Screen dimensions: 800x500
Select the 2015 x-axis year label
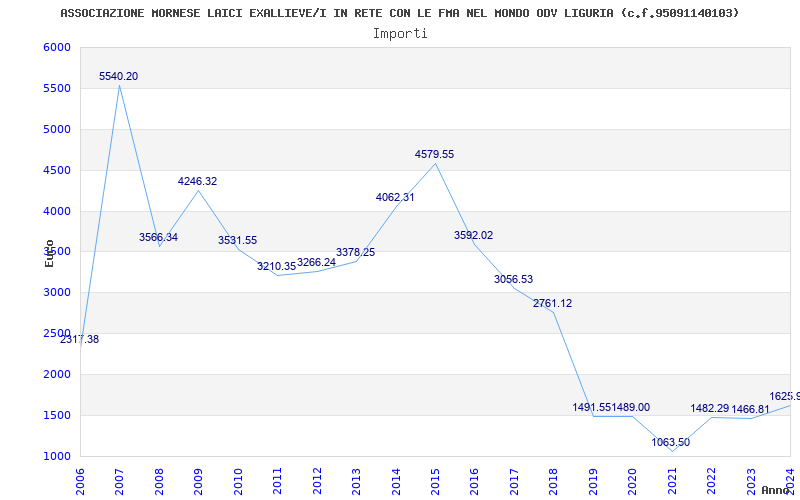pyautogui.click(x=435, y=480)
